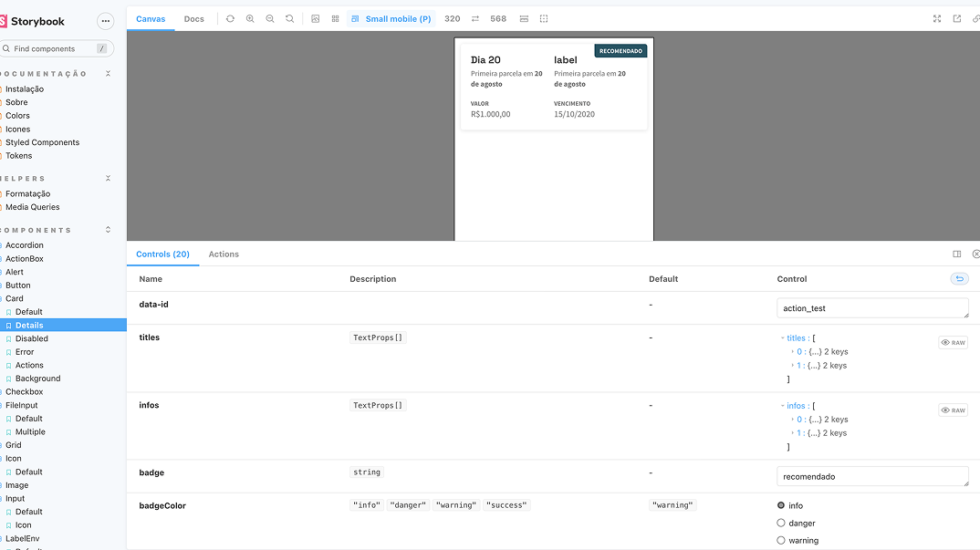
Task: Copy canvas link icon
Action: (x=975, y=19)
